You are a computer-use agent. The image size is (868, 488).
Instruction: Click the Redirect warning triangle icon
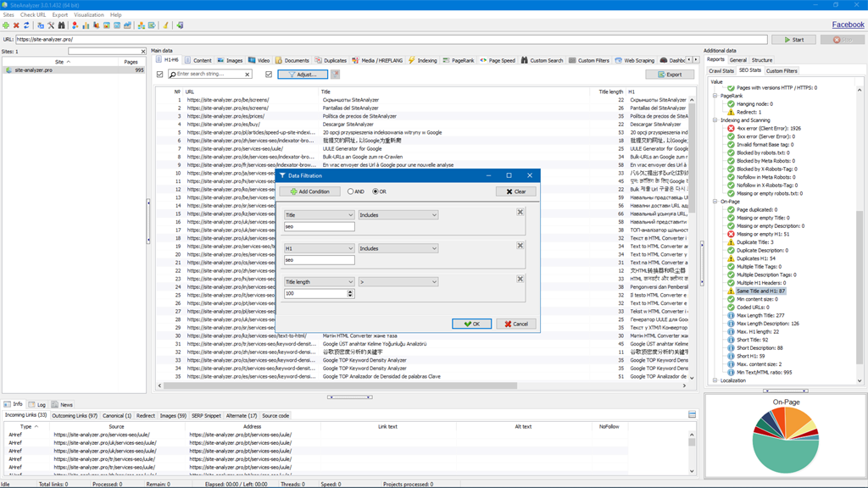coord(731,112)
